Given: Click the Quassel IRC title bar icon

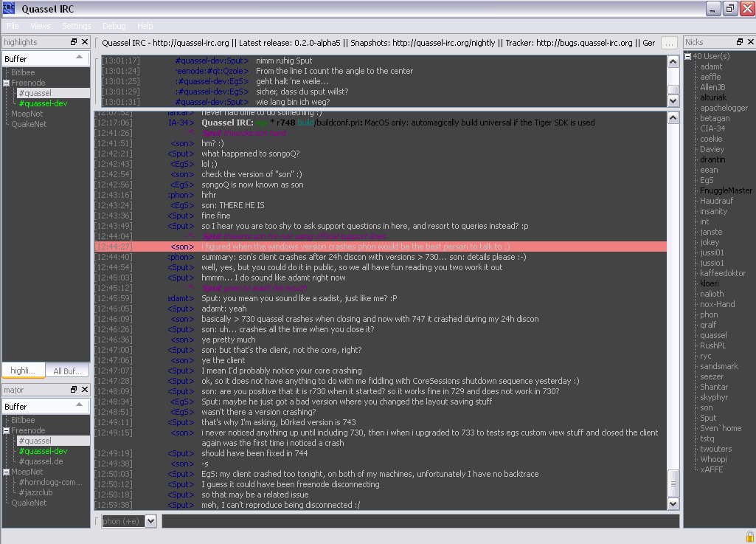Looking at the screenshot, I should click(9, 8).
